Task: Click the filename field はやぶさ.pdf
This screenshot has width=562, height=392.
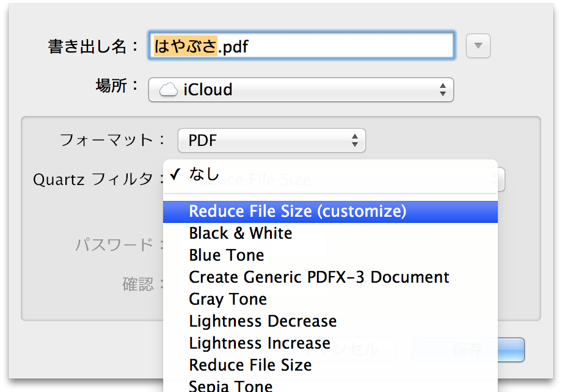Action: 301,46
